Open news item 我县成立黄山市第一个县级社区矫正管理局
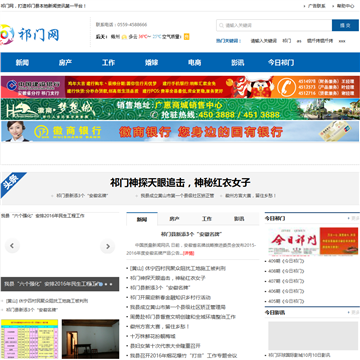The width and height of the screenshot is (360, 360). [178, 307]
